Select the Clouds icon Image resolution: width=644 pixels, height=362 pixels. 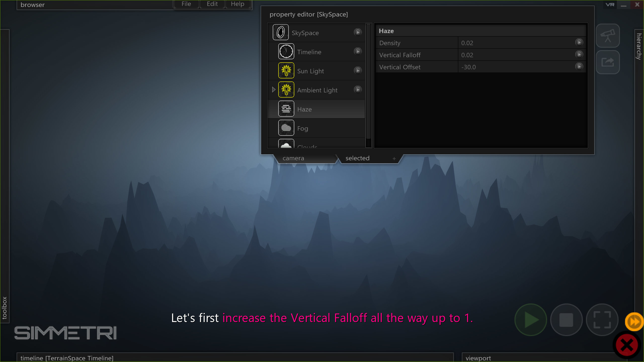point(286,145)
